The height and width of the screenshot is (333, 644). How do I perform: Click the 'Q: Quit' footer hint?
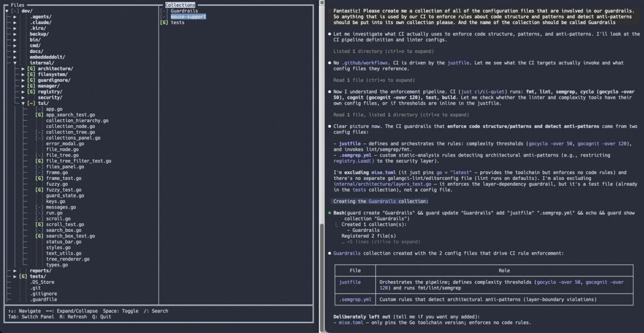[x=101, y=317]
